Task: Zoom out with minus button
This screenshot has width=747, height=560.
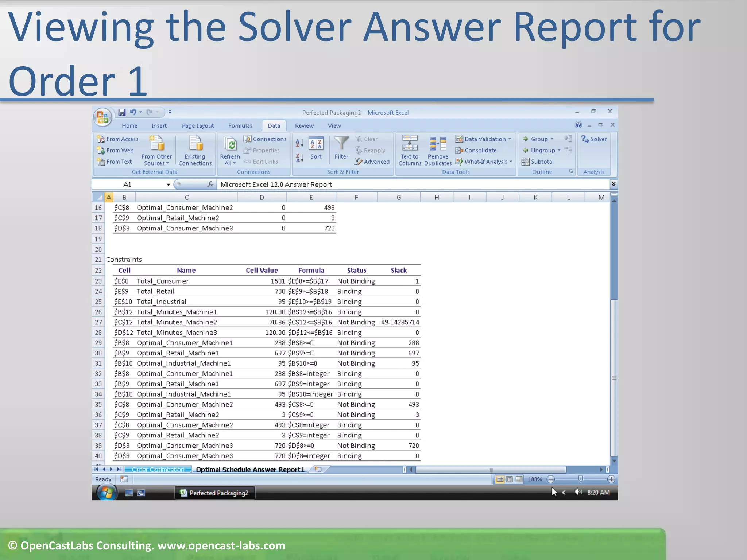Action: click(x=551, y=479)
